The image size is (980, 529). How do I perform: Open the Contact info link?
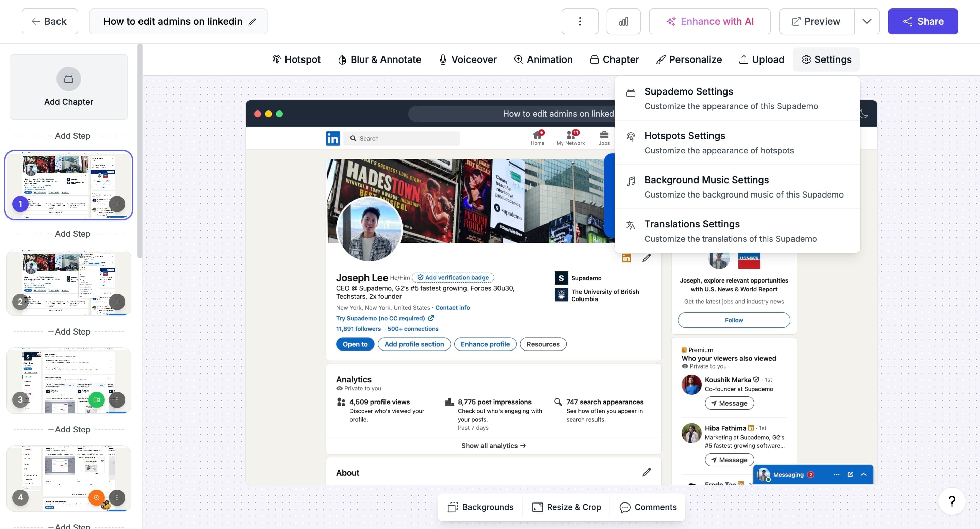452,307
